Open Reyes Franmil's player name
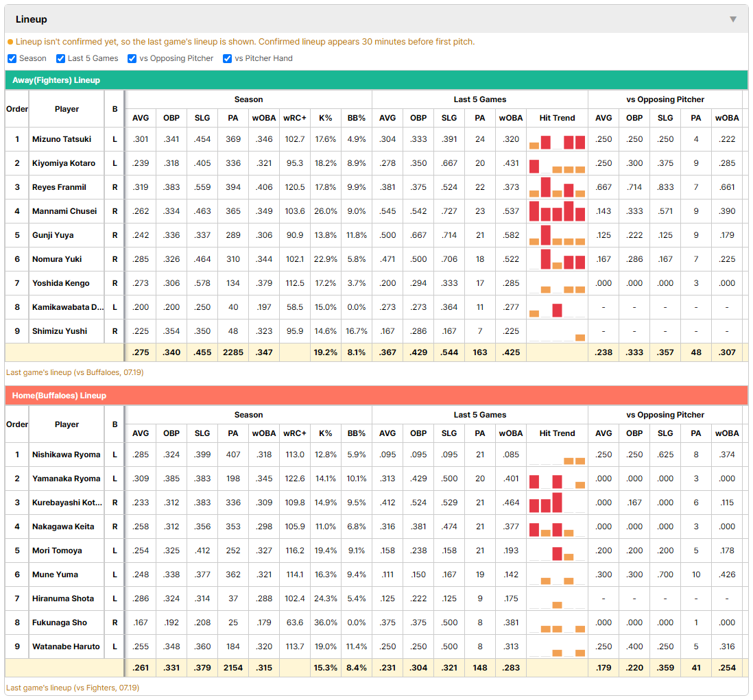This screenshot has height=700, width=753. pyautogui.click(x=59, y=187)
